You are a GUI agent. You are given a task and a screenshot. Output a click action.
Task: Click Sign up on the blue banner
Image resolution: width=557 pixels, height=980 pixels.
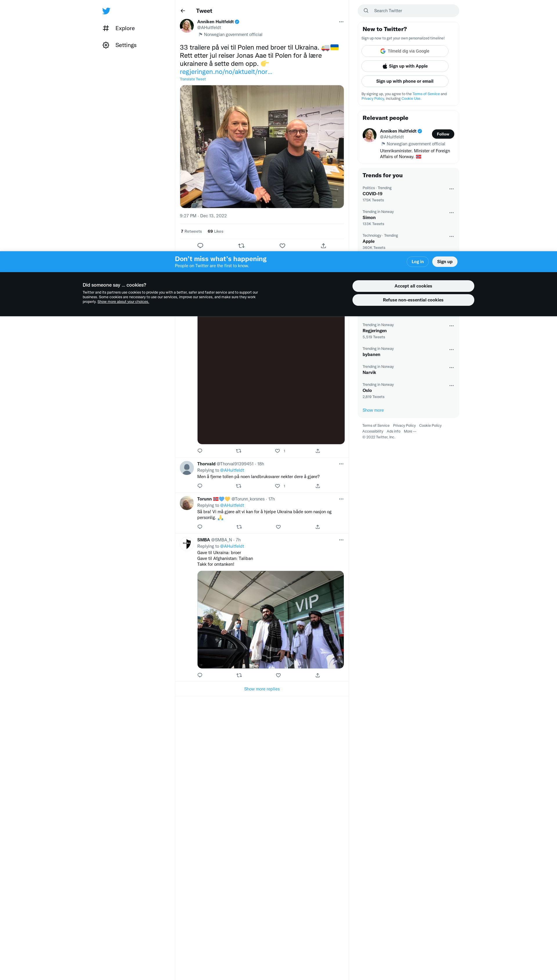(x=444, y=262)
